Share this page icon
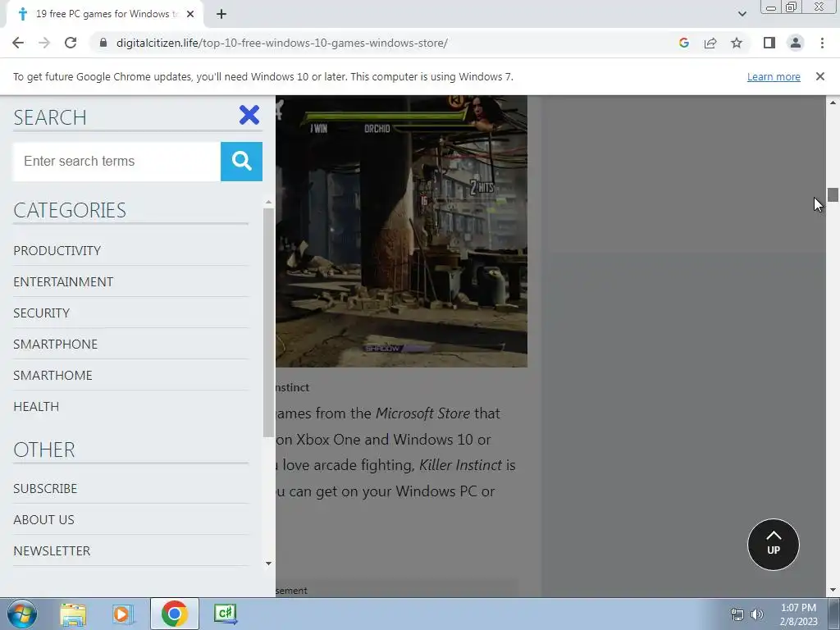The image size is (840, 630). click(710, 43)
